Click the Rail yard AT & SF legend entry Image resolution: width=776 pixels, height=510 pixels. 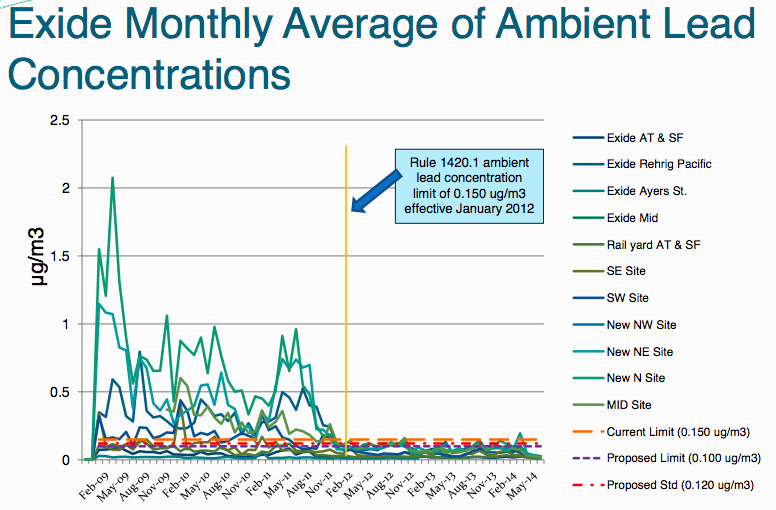(655, 244)
